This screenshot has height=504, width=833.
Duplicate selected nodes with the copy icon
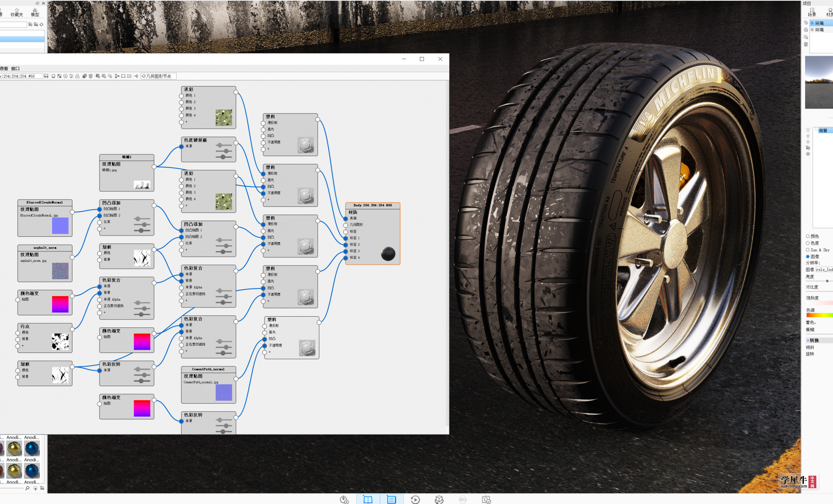(85, 76)
